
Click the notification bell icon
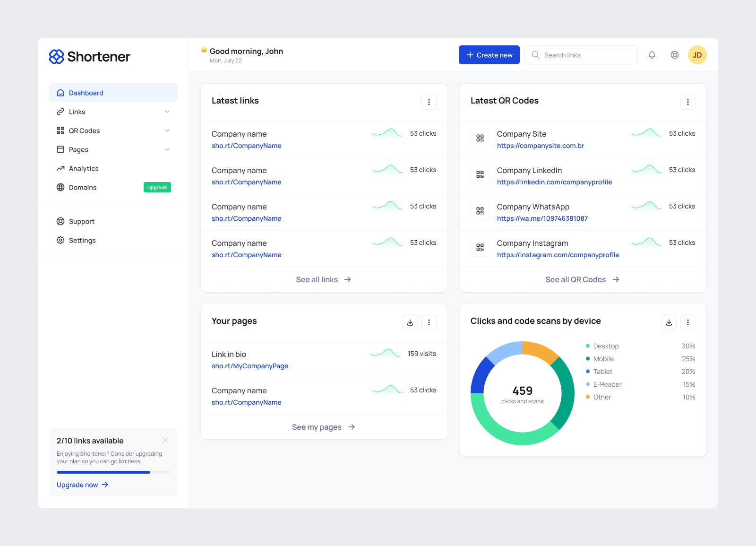point(652,54)
